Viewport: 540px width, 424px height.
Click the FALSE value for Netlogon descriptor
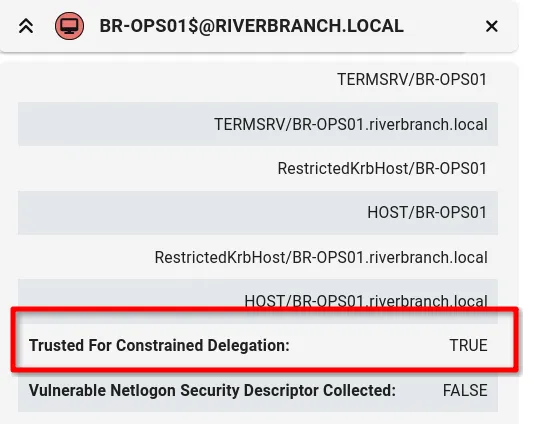coord(465,390)
